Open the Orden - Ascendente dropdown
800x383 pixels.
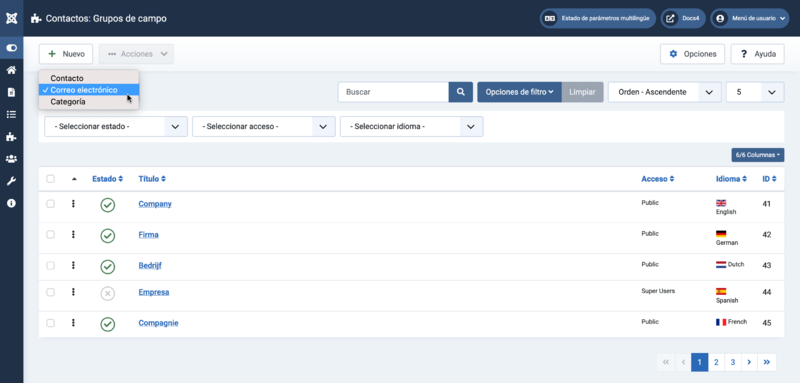665,92
